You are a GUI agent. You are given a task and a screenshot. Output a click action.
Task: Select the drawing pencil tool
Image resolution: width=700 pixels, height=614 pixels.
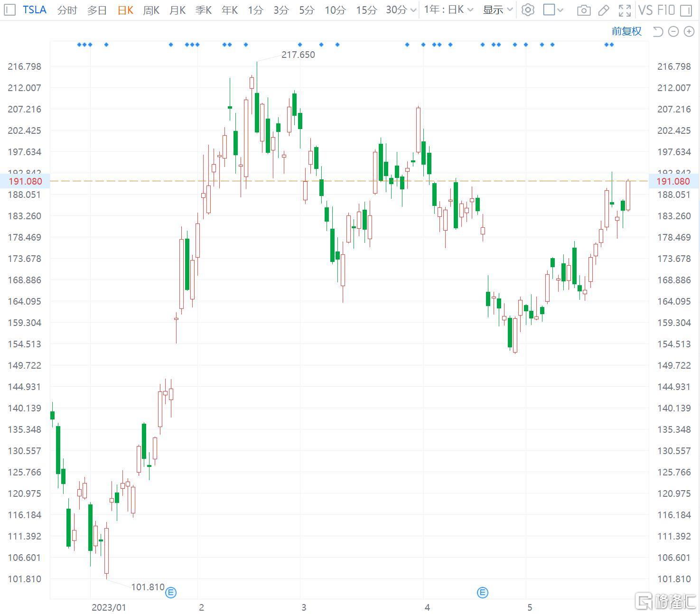(603, 9)
